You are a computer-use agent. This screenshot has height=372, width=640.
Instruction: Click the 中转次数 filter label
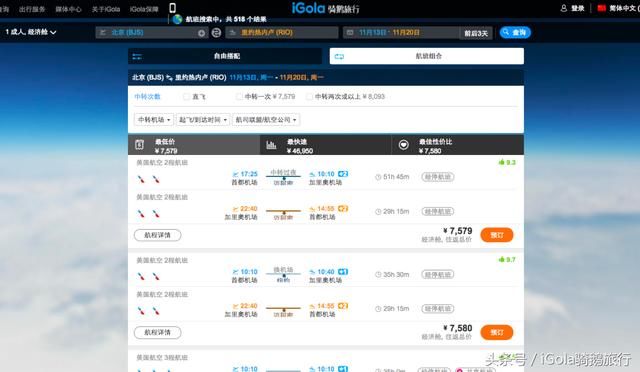[x=147, y=97]
